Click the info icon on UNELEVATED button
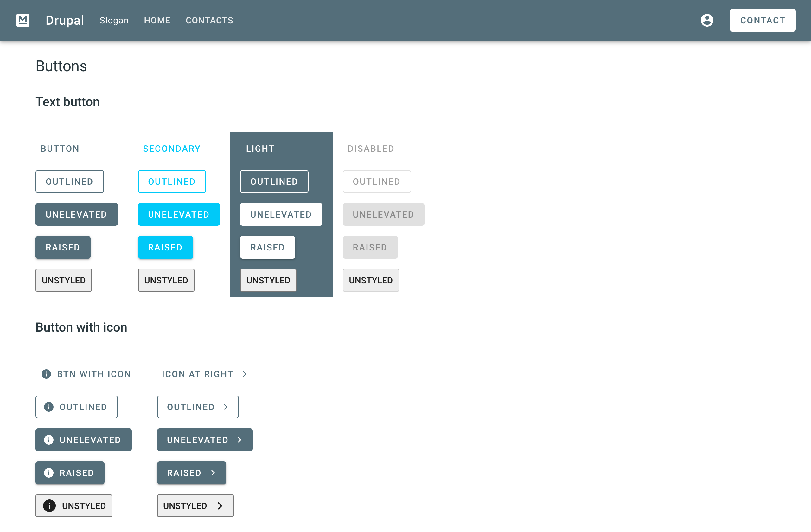 point(49,440)
